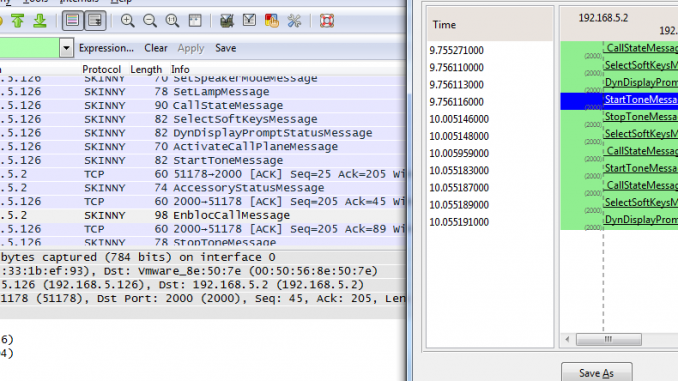Select the 90 CallStateMessage packet row
This screenshot has width=678, height=381.
click(x=203, y=106)
